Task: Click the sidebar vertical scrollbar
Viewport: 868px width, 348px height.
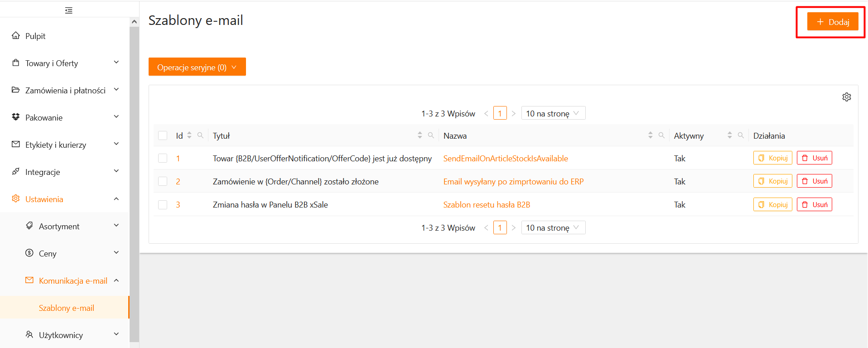Action: pos(134,181)
